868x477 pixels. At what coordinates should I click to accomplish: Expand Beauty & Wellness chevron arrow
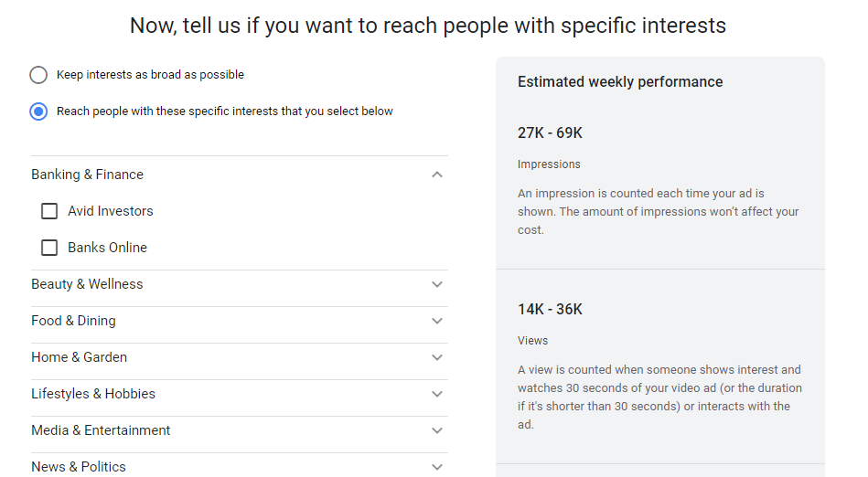coord(437,284)
